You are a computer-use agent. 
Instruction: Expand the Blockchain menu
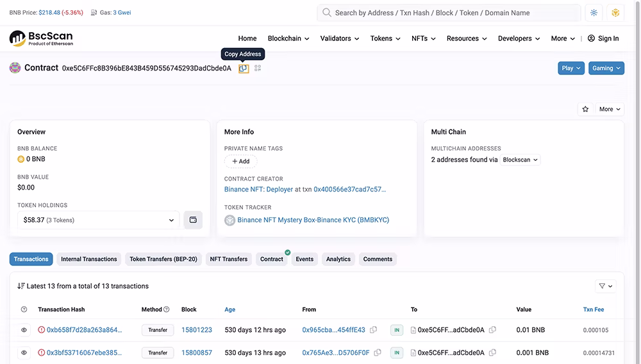click(x=288, y=38)
